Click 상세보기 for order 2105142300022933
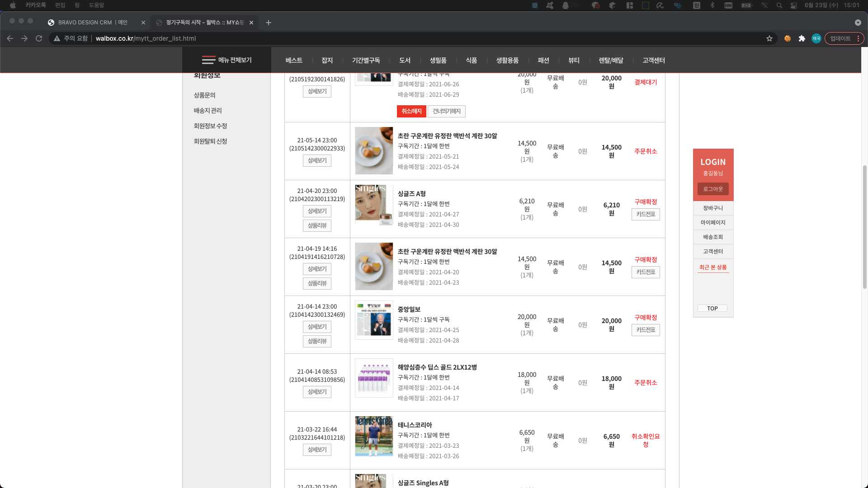868x488 pixels. point(317,160)
